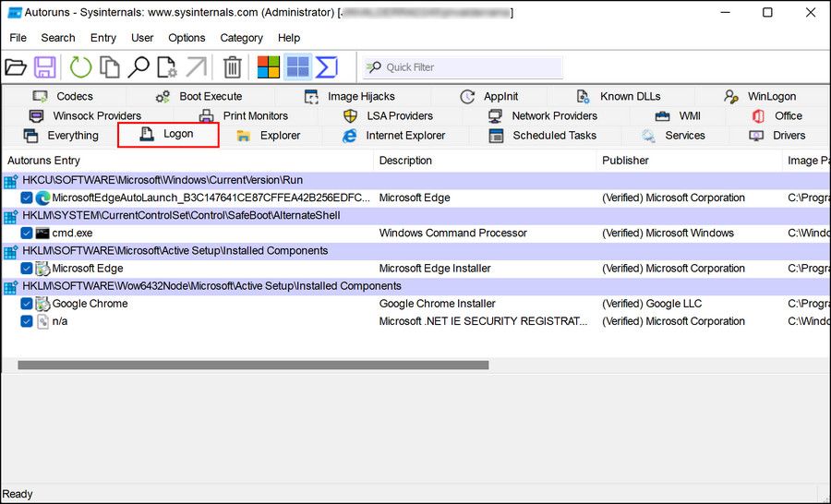The image size is (831, 504).
Task: Click the Jump to Entry arrow icon
Action: [x=196, y=67]
